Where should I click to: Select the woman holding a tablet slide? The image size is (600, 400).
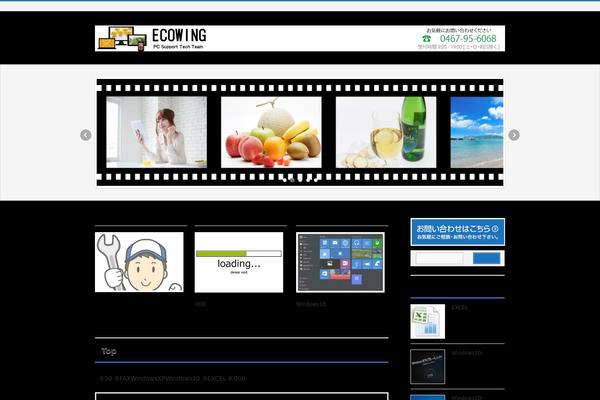[x=157, y=132]
